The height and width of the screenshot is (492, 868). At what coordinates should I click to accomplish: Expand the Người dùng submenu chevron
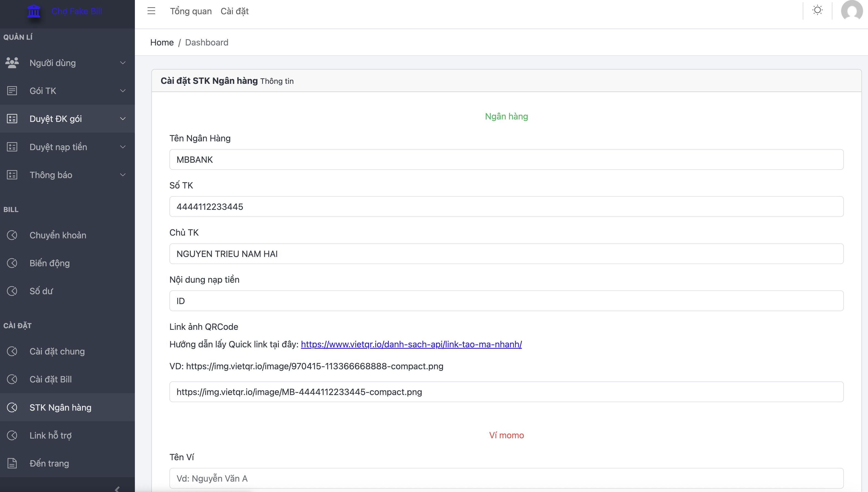(x=123, y=63)
